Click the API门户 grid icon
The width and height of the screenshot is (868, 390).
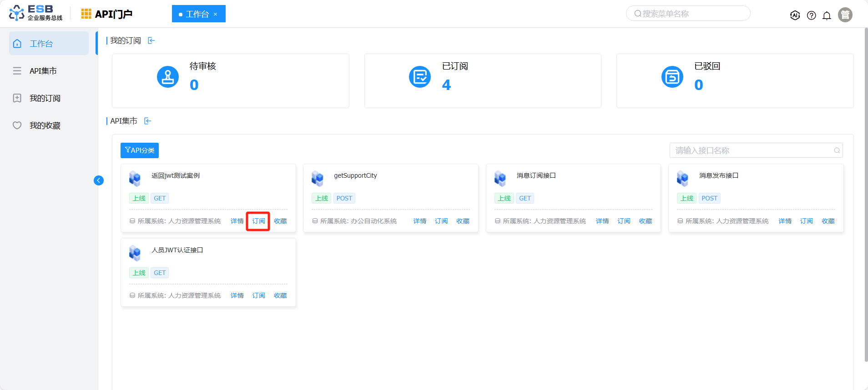[86, 14]
